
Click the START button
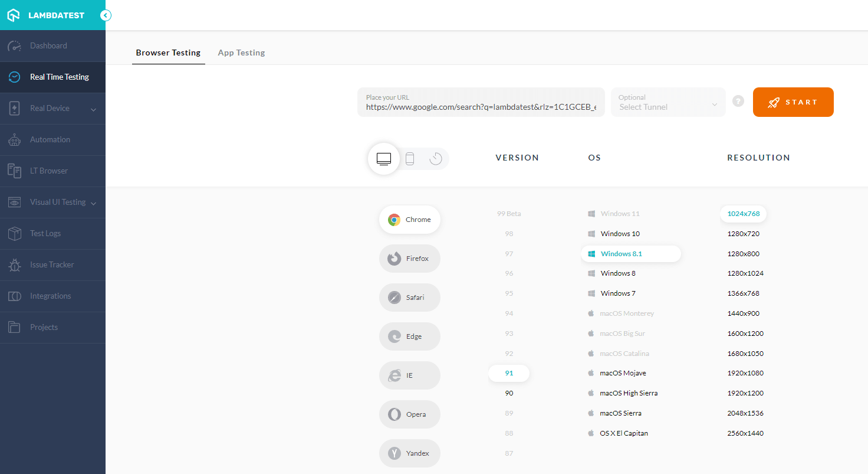pyautogui.click(x=793, y=102)
